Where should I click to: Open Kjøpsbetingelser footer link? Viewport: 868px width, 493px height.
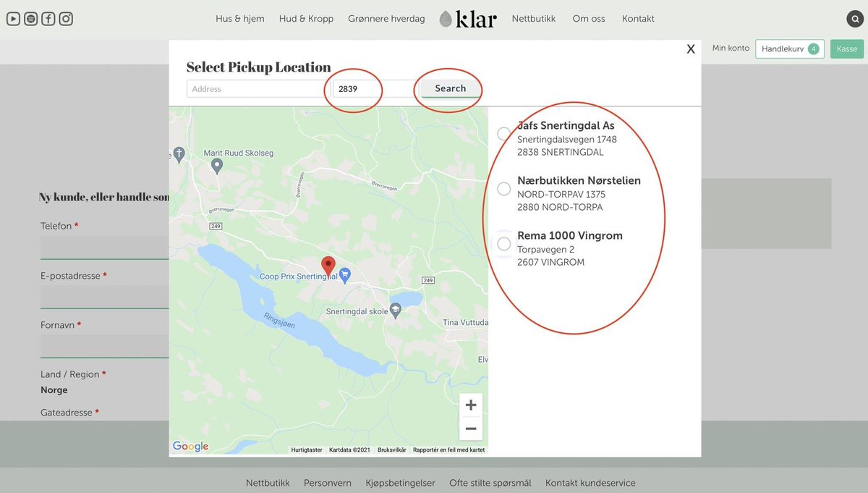tap(401, 483)
